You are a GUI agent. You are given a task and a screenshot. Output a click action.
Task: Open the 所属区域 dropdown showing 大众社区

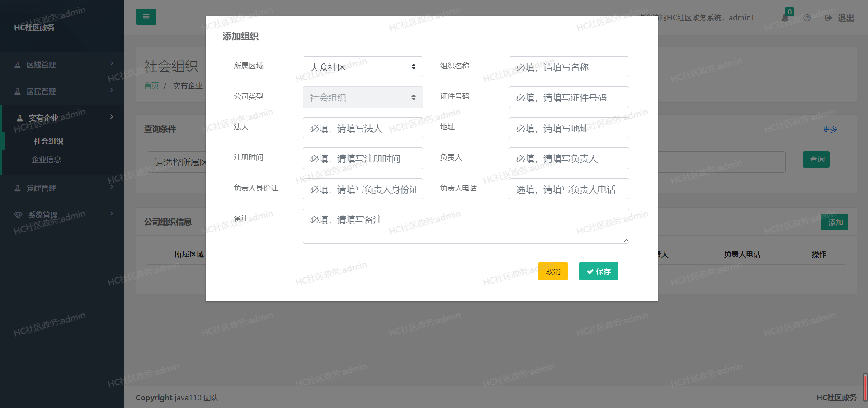point(363,67)
